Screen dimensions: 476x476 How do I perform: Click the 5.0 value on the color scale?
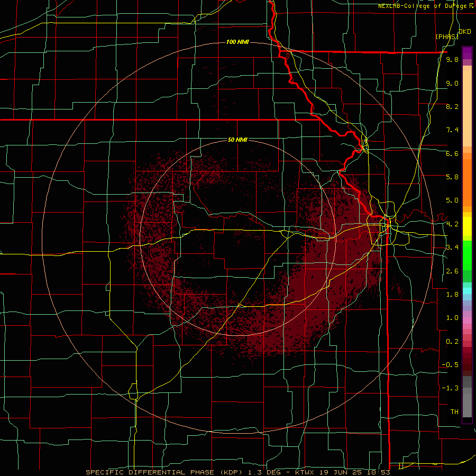click(x=452, y=200)
